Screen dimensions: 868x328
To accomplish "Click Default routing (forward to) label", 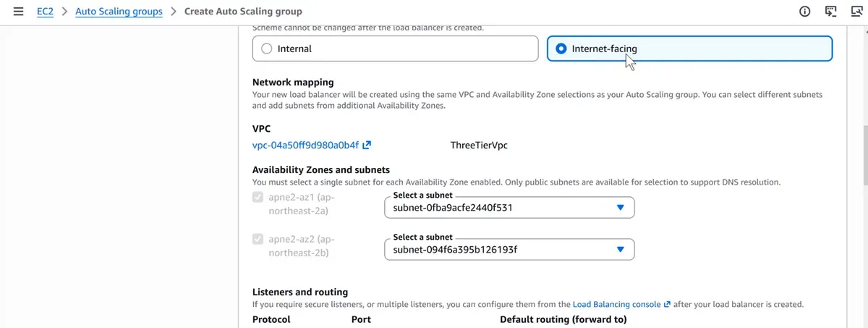I will pos(563,319).
